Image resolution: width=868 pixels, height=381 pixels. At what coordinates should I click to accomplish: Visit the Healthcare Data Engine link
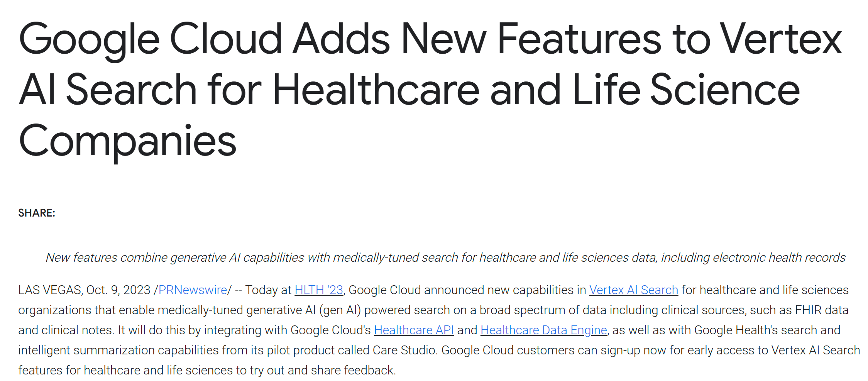[544, 330]
